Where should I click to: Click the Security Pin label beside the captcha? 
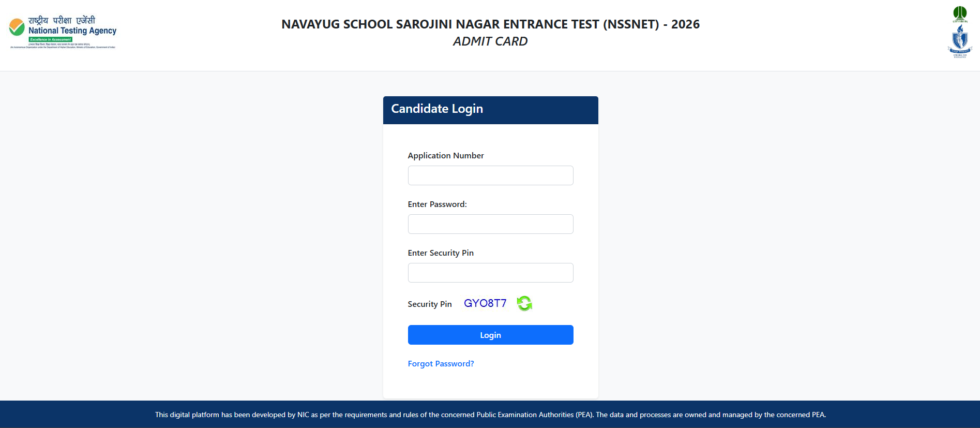click(429, 304)
